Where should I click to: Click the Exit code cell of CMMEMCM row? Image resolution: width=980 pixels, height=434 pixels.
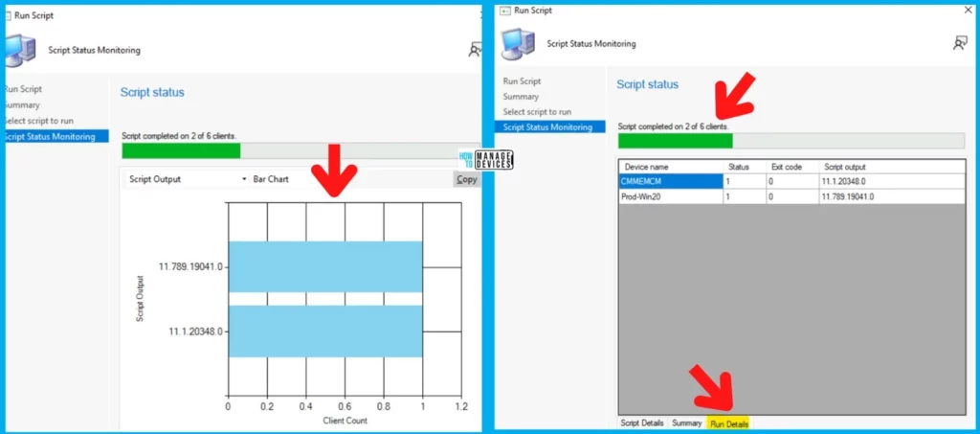[x=792, y=181]
